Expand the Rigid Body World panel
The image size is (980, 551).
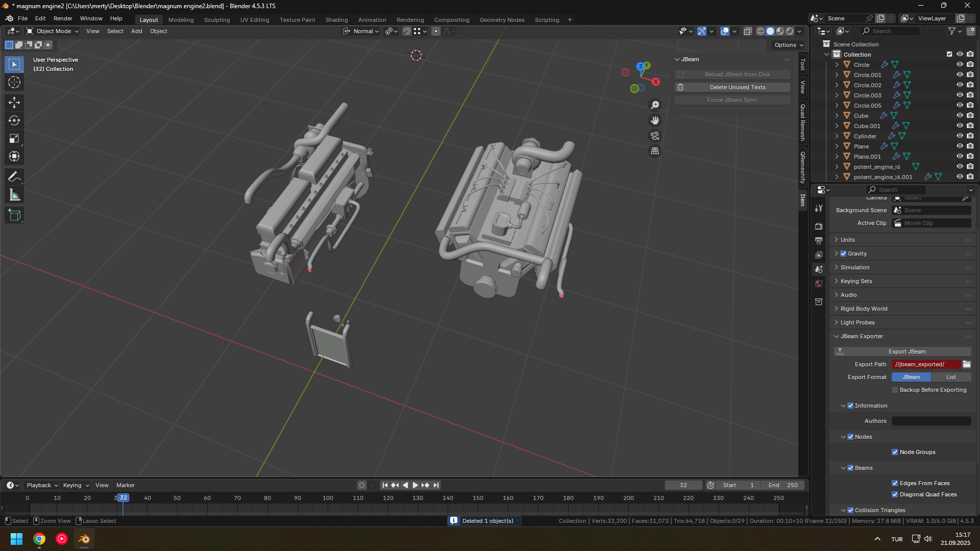pos(864,309)
